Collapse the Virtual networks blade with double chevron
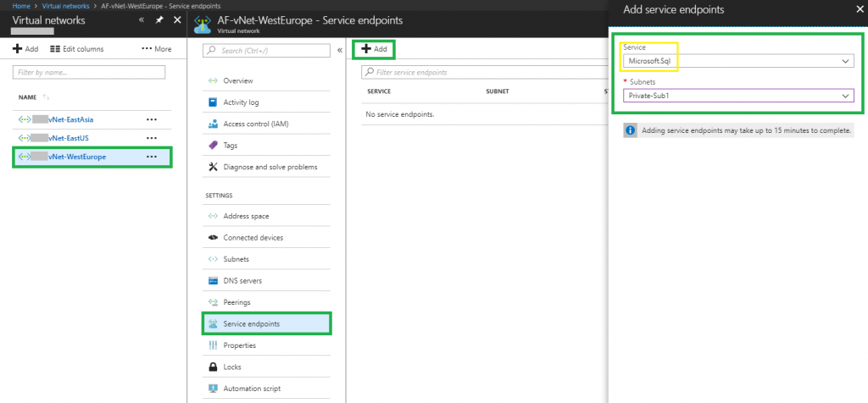The image size is (868, 403). point(142,20)
